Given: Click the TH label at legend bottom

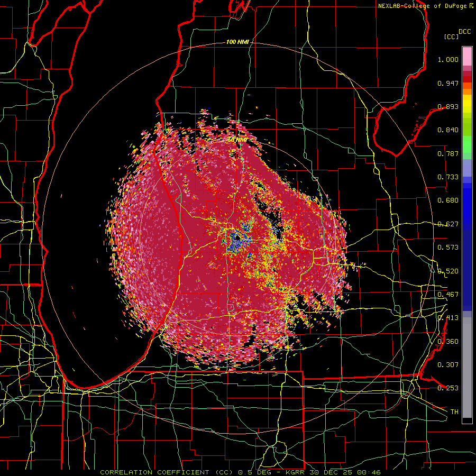Looking at the screenshot, I should point(454,412).
